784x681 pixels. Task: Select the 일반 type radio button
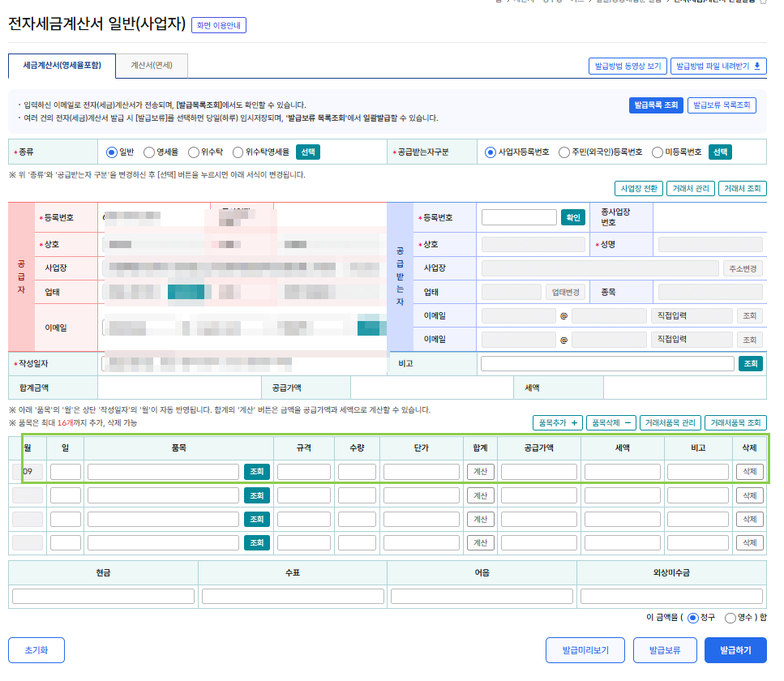pyautogui.click(x=112, y=152)
